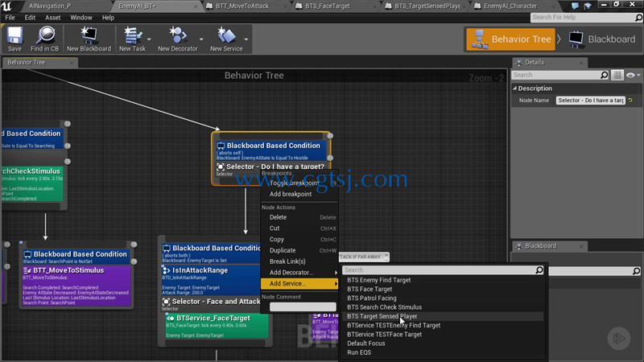
Task: Expand Add Decorator submenu
Action: 299,273
